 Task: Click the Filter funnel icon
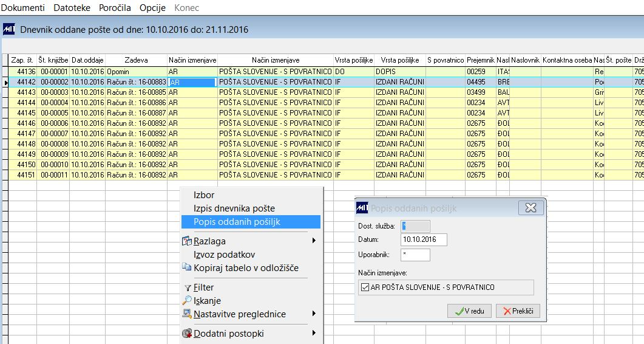(x=188, y=287)
